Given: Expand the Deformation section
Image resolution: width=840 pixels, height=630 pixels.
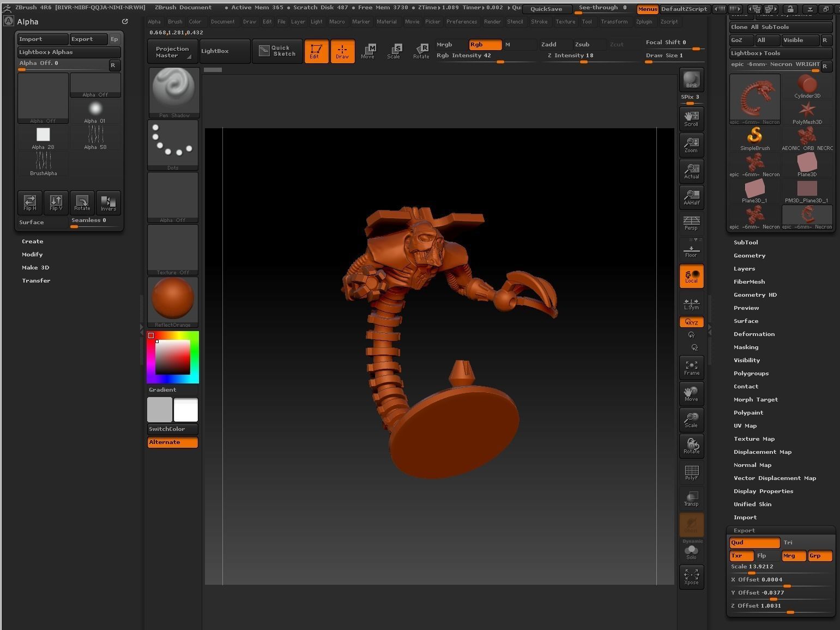Looking at the screenshot, I should (x=754, y=334).
